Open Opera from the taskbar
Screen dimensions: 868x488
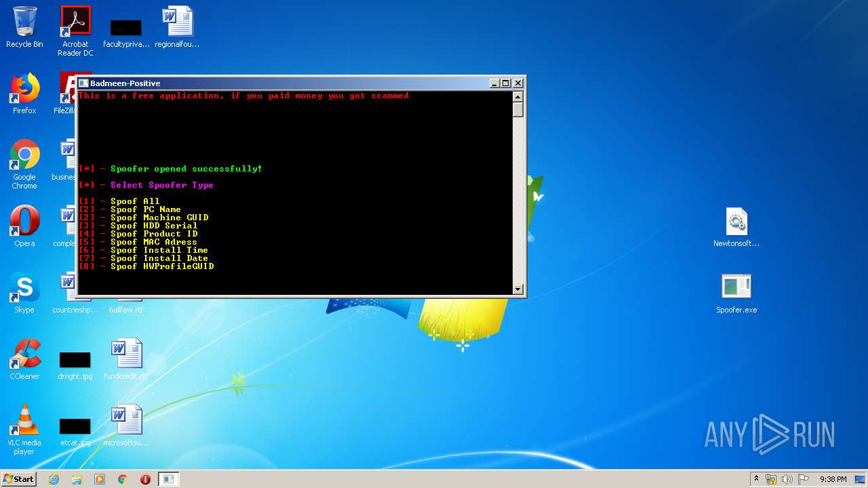tap(145, 479)
